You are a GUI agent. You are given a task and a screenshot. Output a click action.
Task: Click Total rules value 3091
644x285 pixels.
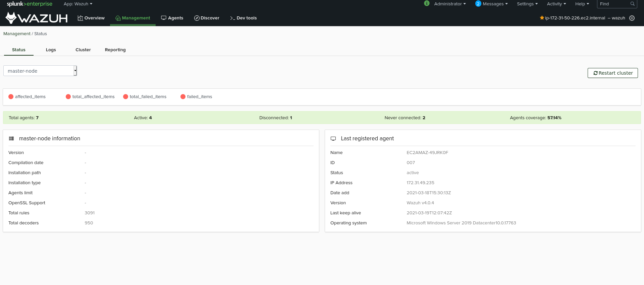(x=90, y=213)
